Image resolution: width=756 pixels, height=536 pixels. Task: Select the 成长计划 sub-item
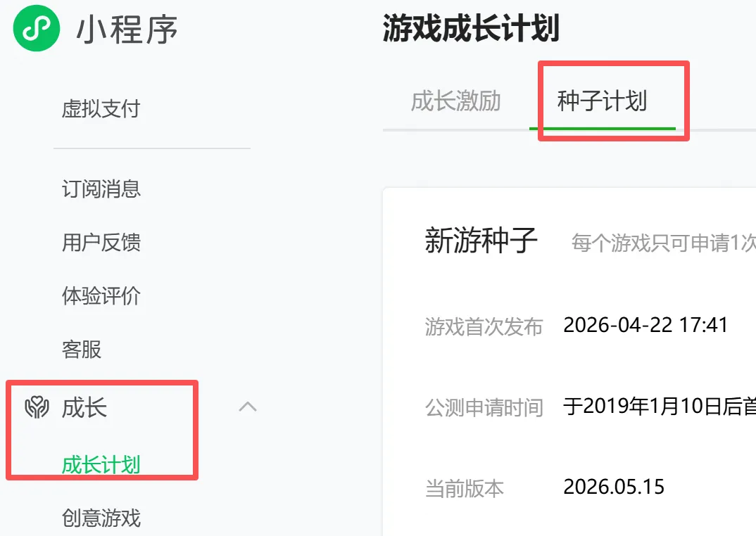101,465
